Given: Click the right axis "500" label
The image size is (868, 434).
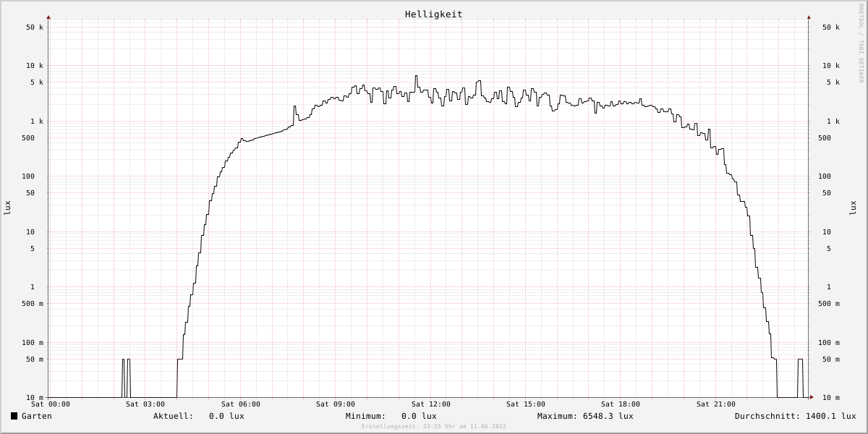Looking at the screenshot, I should (825, 138).
